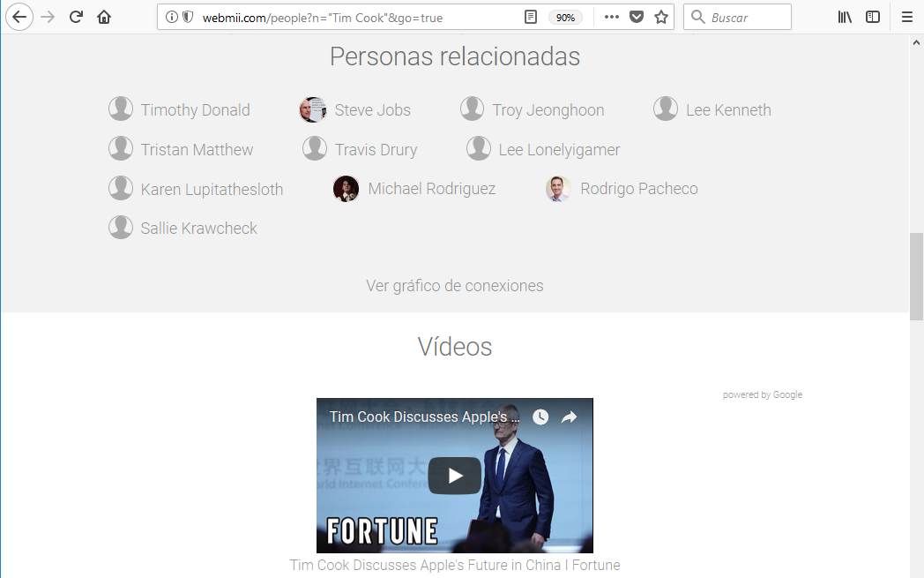The height and width of the screenshot is (578, 924).
Task: Click the video share arrow icon
Action: [569, 417]
